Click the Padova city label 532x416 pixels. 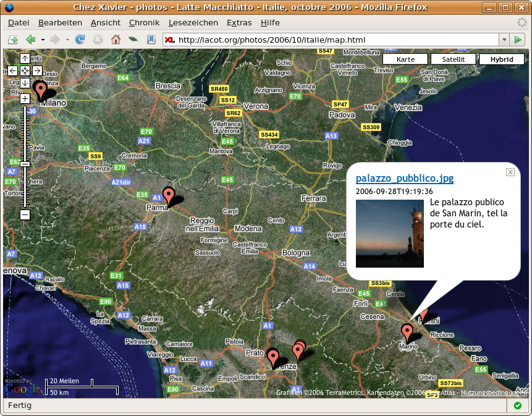pyautogui.click(x=342, y=115)
